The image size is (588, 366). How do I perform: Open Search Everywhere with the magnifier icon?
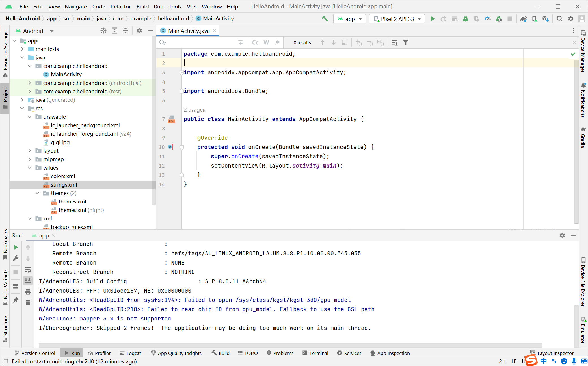coord(559,19)
